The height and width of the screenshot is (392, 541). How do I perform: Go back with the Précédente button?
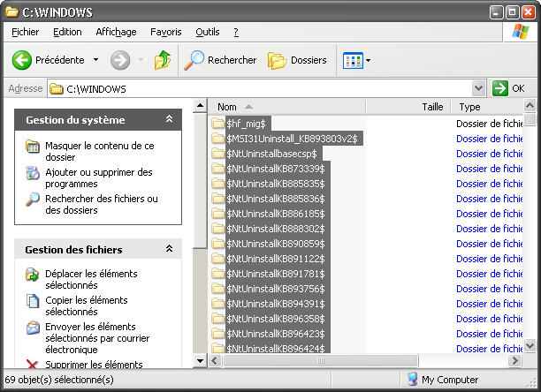click(49, 60)
